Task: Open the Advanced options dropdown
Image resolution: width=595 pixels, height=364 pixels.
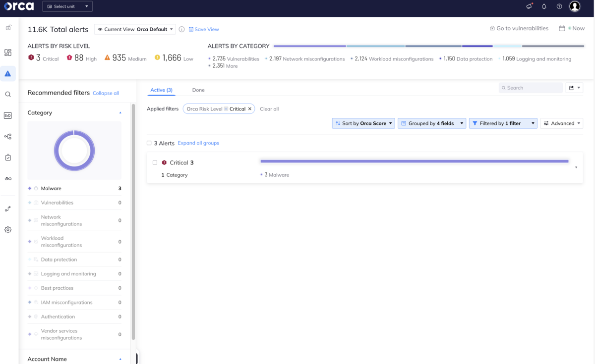Action: click(562, 123)
